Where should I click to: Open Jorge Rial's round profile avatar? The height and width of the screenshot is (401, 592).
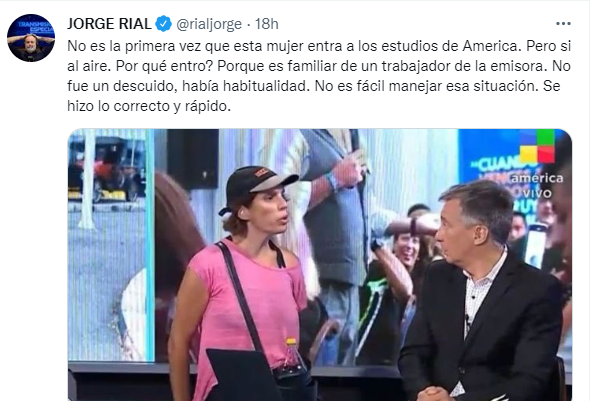point(31,38)
